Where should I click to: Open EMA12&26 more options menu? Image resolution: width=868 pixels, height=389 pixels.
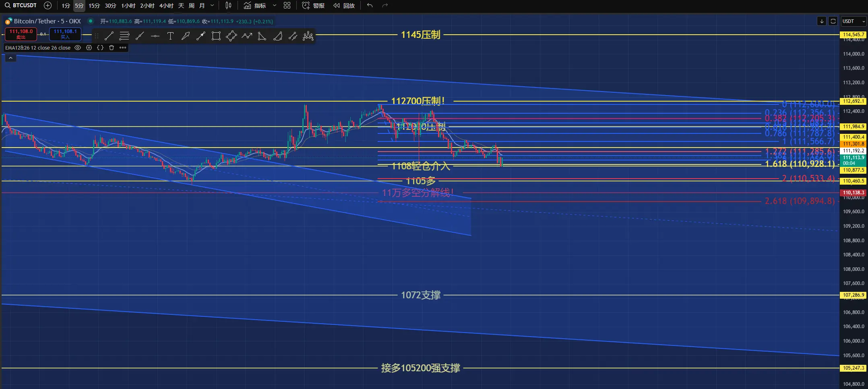tap(123, 48)
